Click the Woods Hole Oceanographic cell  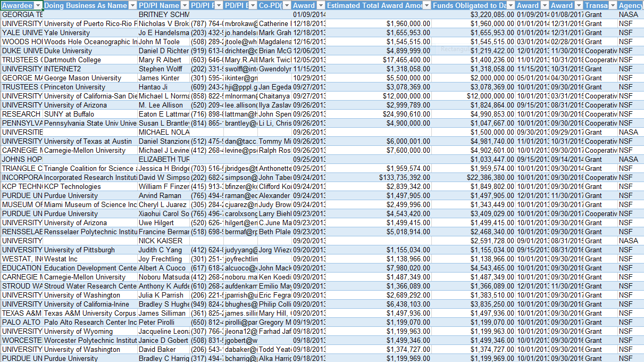tap(89, 42)
